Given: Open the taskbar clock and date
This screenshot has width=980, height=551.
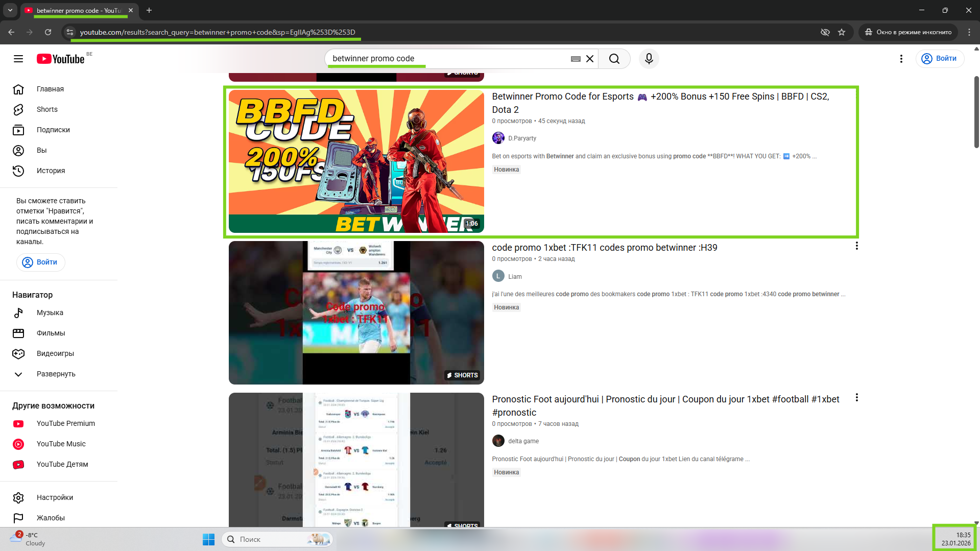Looking at the screenshot, I should 955,539.
